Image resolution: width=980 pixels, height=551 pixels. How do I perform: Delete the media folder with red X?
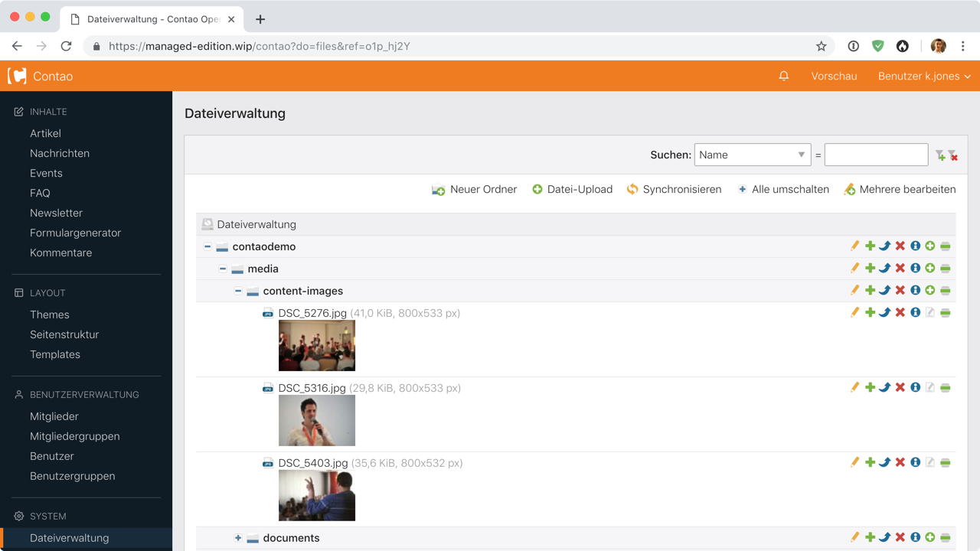(x=900, y=269)
